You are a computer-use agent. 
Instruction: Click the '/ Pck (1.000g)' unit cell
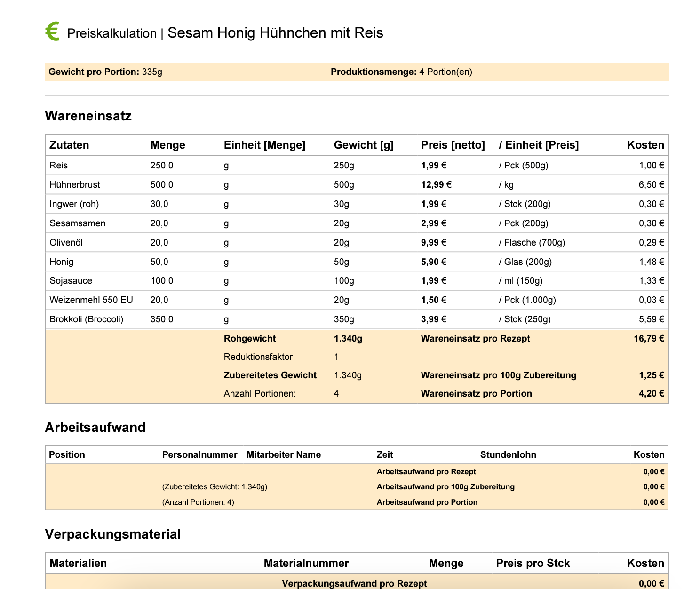click(x=527, y=300)
